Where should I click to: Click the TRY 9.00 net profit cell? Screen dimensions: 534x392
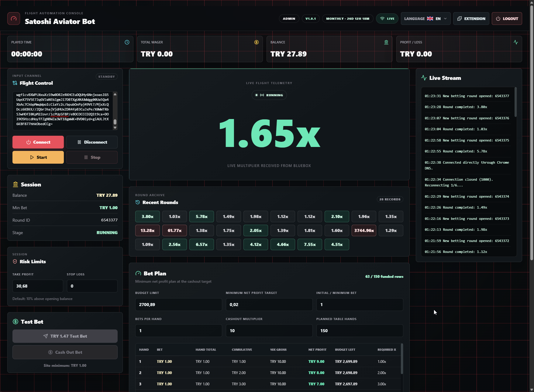316,362
